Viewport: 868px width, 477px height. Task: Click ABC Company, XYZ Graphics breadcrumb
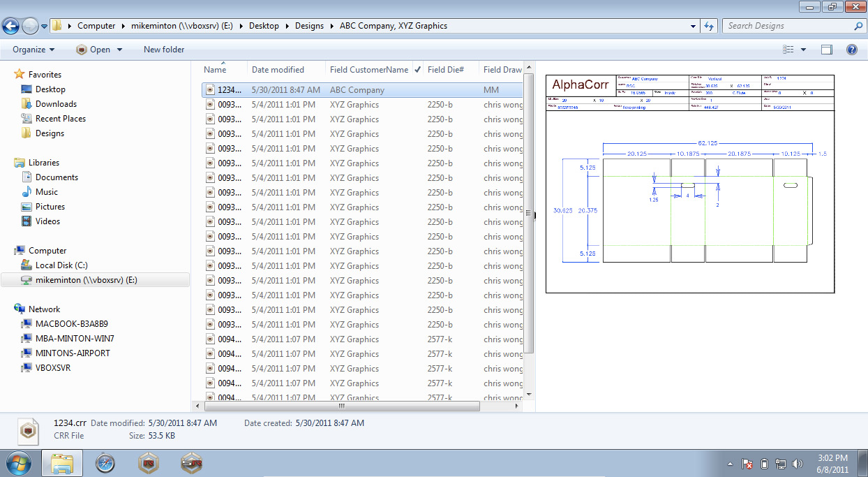pos(394,26)
